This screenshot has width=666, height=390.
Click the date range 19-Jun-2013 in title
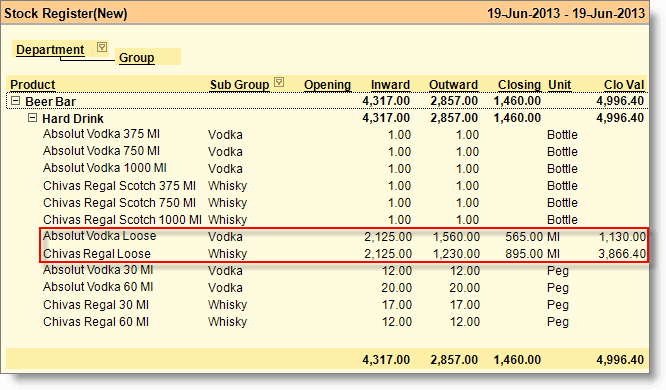point(566,13)
